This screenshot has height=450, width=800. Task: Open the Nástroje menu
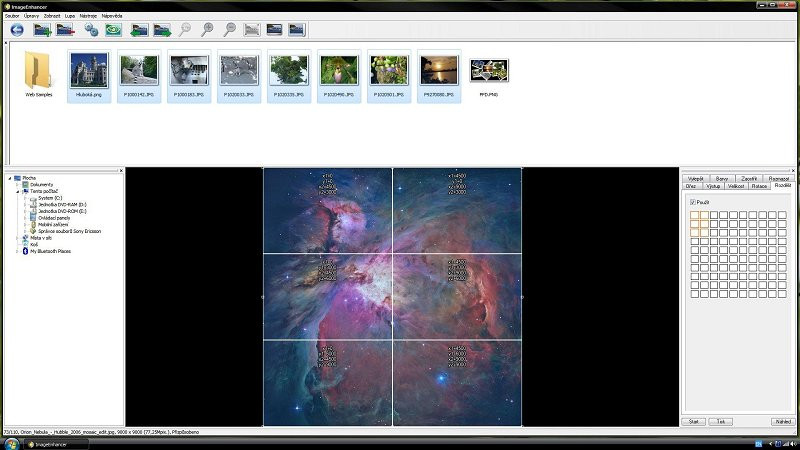(88, 16)
